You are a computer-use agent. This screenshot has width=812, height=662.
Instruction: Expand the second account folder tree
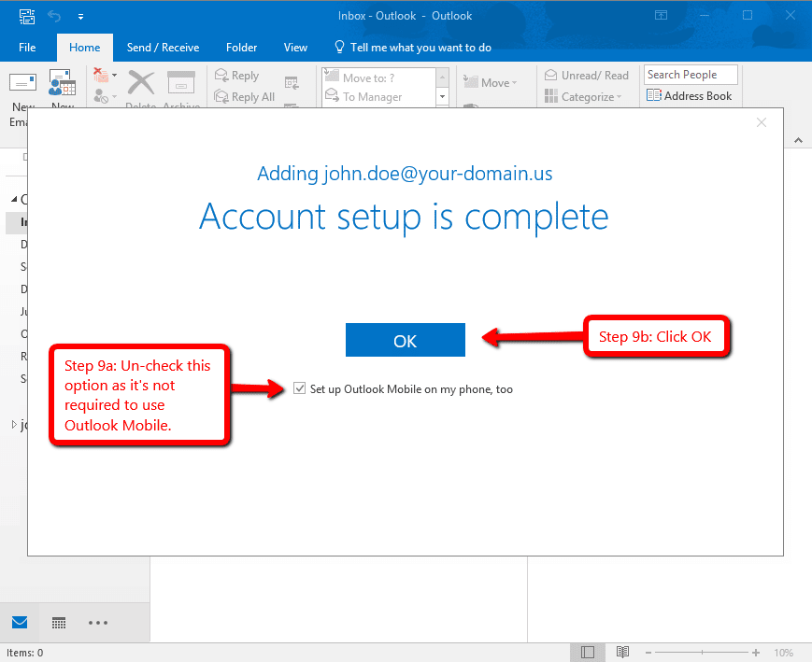[14, 425]
